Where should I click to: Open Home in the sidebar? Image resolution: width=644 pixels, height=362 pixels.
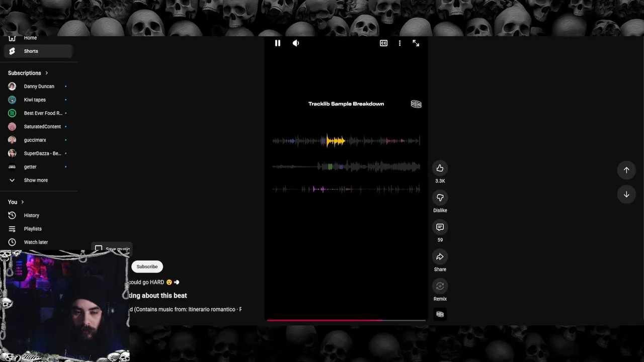38,38
